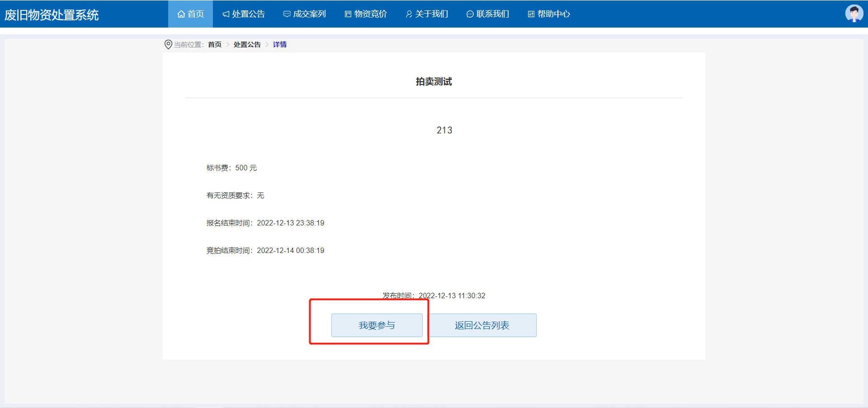Viewport: 868px width, 408px height.
Task: Go to the 帮助中心 menu item
Action: pyautogui.click(x=549, y=14)
